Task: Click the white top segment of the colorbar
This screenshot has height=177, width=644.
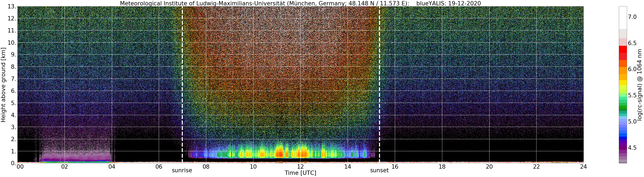Action: tap(623, 18)
